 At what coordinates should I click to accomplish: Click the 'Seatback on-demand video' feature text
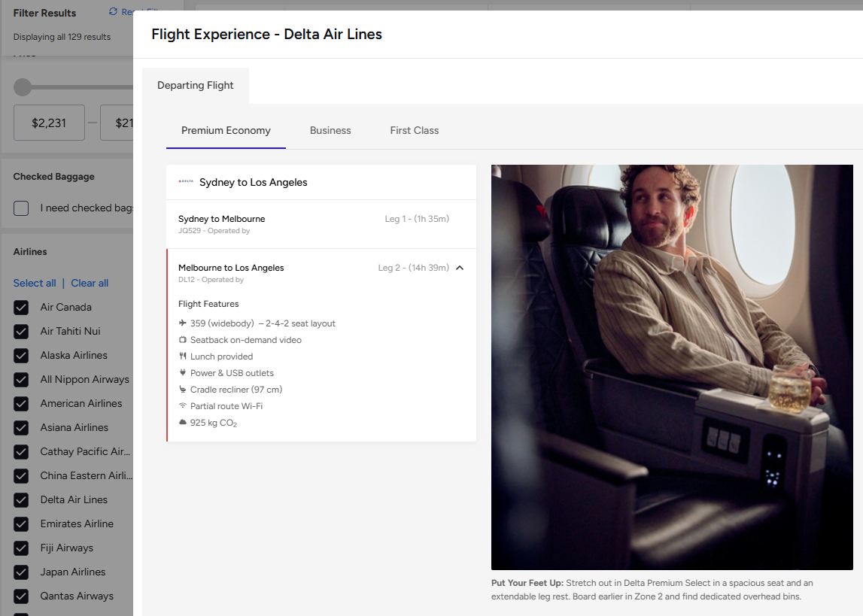click(245, 340)
